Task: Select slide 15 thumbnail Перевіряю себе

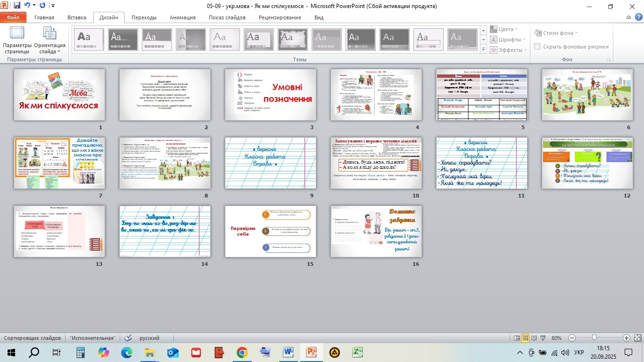Action: click(271, 231)
